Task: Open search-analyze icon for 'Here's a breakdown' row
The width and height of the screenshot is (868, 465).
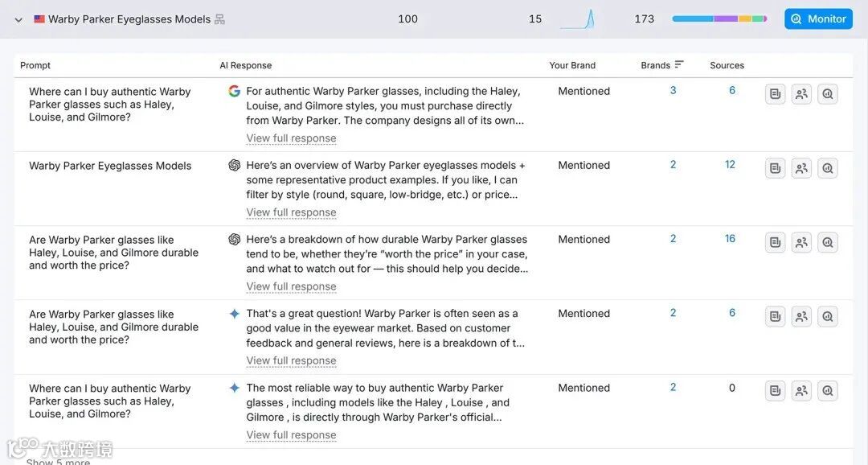Action: tap(828, 243)
